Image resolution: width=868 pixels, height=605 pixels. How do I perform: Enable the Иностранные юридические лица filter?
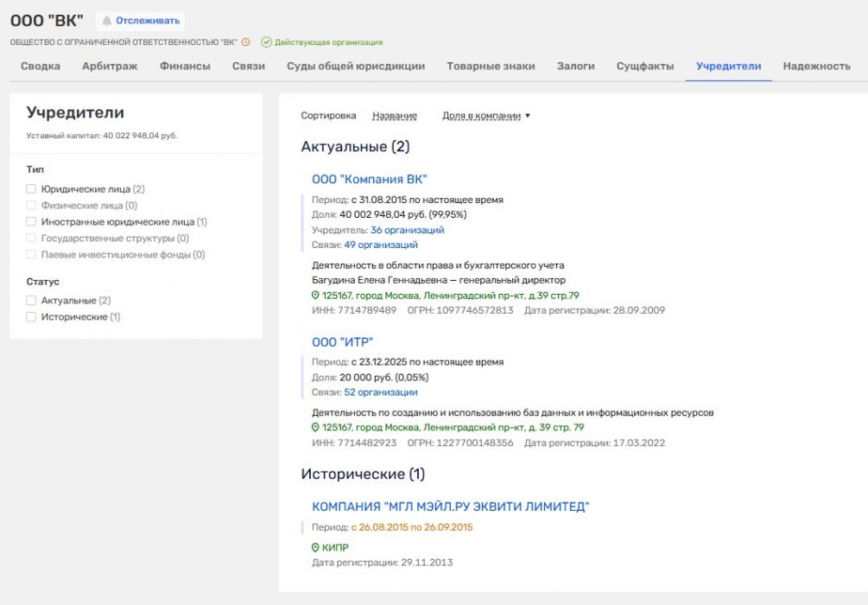point(31,221)
